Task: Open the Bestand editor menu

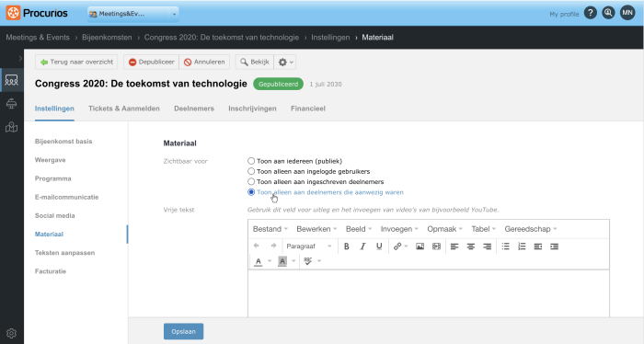Action: point(270,229)
